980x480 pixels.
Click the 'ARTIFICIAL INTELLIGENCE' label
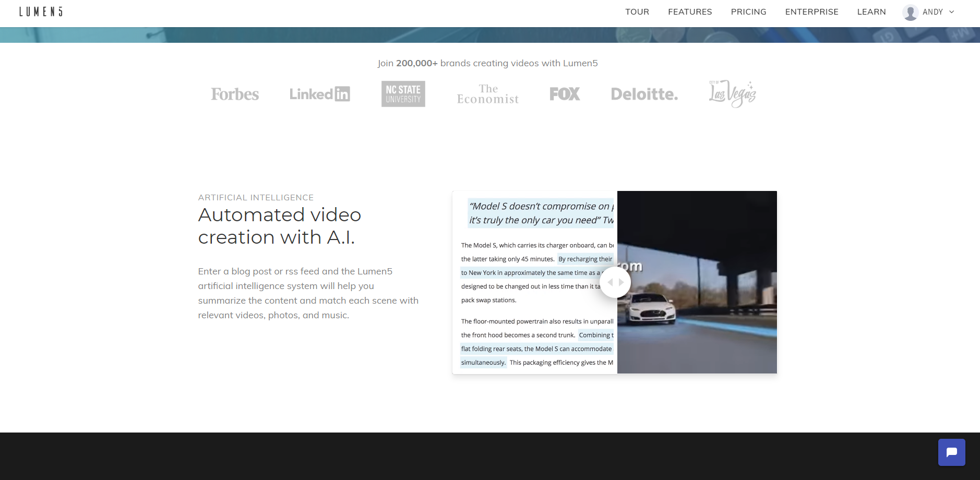pyautogui.click(x=256, y=198)
